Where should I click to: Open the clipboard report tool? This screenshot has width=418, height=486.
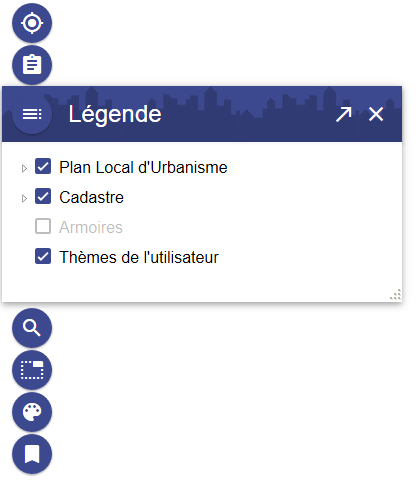point(32,65)
